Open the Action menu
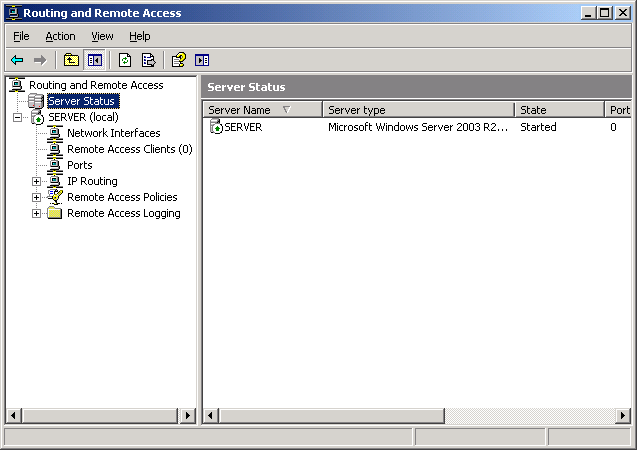Viewport: 637px width, 450px height. [x=60, y=36]
